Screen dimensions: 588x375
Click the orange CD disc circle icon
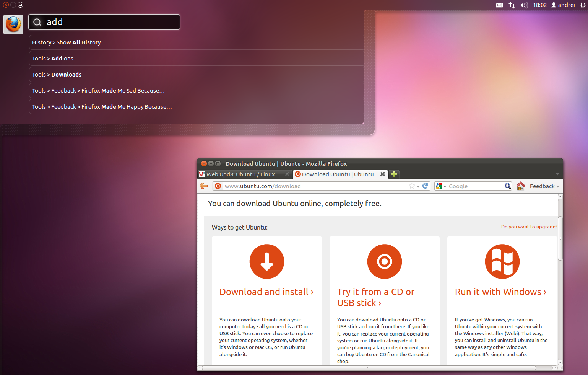coord(385,262)
